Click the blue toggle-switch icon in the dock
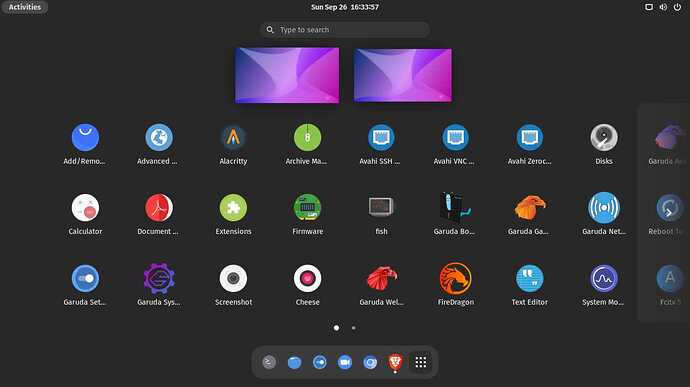The image size is (690, 387). pos(319,362)
